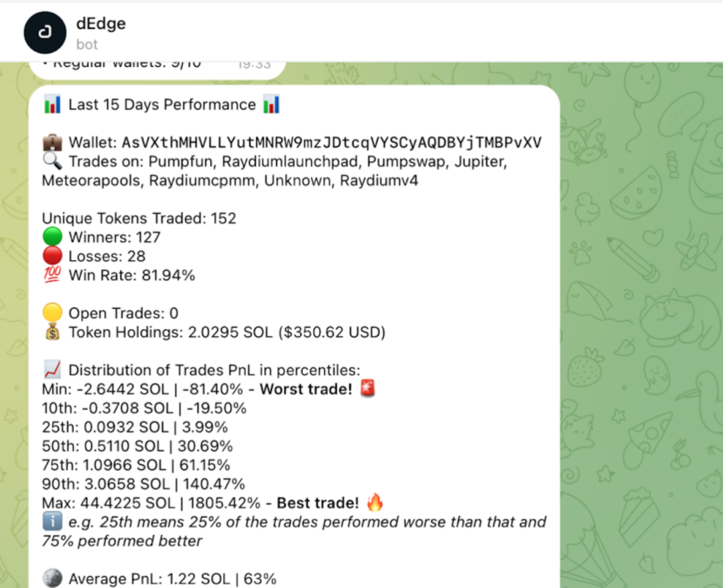The image size is (723, 588).
Task: Click the green Winners circle icon
Action: (x=52, y=237)
